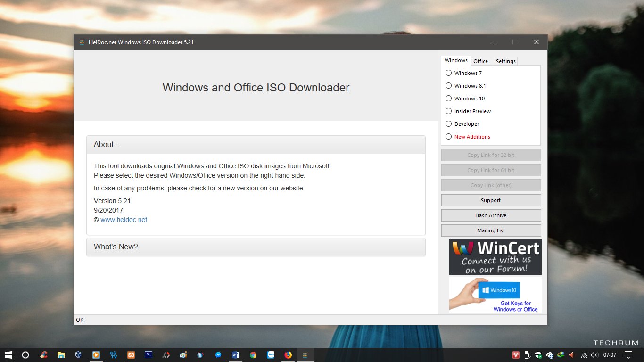Choose the Windows 10 radio option
644x362 pixels.
pos(465,99)
